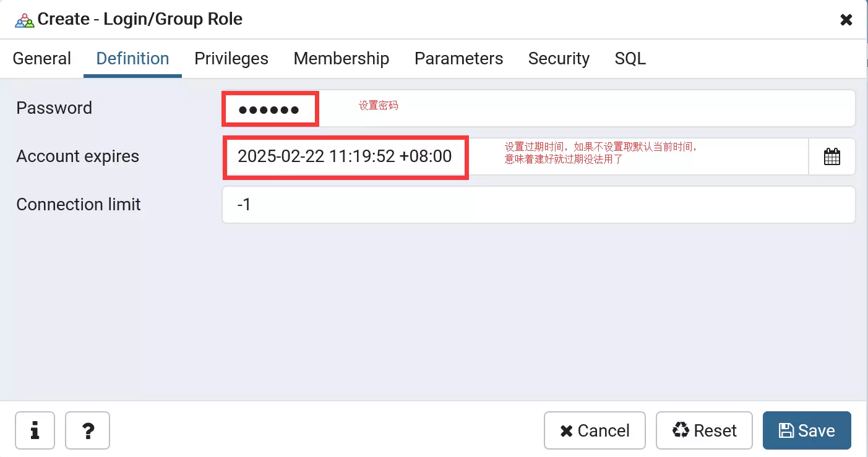Image resolution: width=868 pixels, height=457 pixels.
Task: Click the Connection limit field
Action: click(538, 205)
